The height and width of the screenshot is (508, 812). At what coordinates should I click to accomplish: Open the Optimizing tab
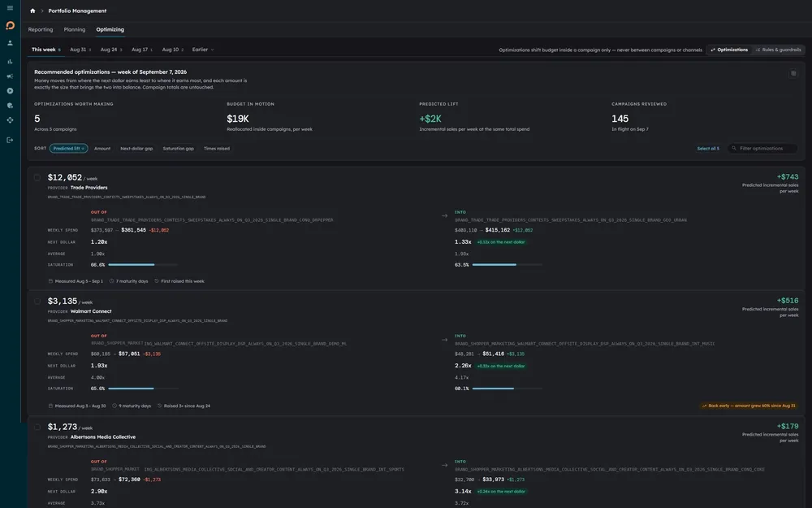tap(110, 29)
